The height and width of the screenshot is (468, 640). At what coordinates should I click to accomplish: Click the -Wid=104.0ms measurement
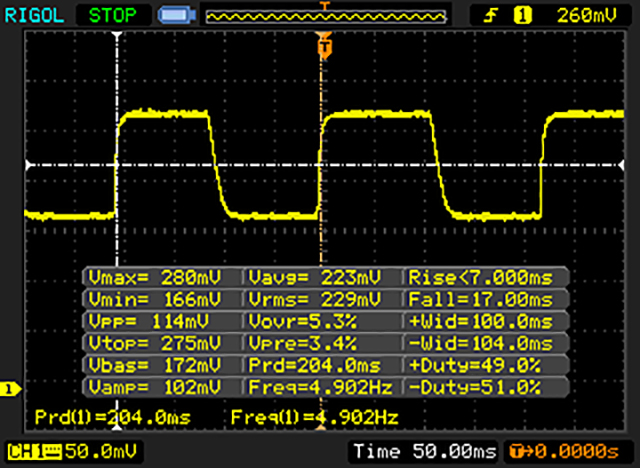point(481,343)
